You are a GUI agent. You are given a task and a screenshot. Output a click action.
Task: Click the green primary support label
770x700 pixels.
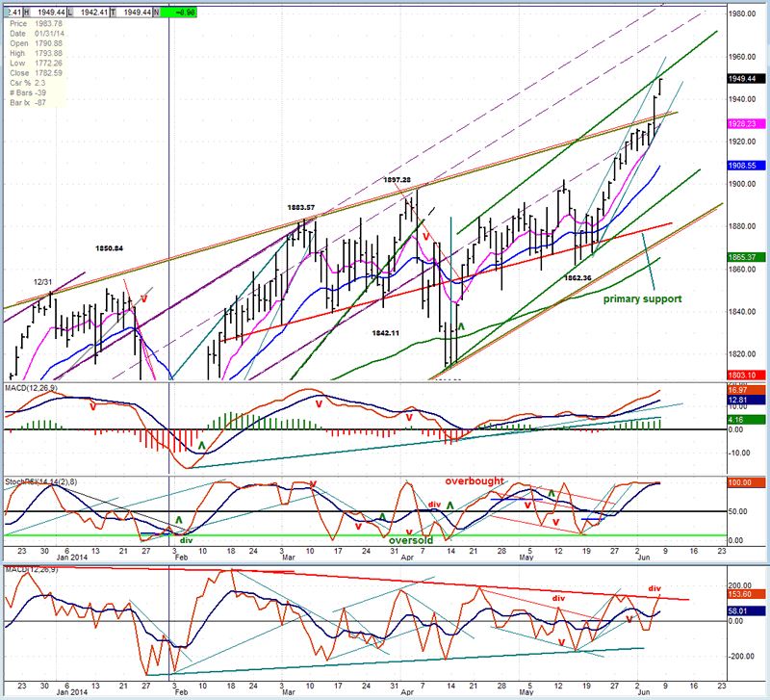(x=642, y=298)
